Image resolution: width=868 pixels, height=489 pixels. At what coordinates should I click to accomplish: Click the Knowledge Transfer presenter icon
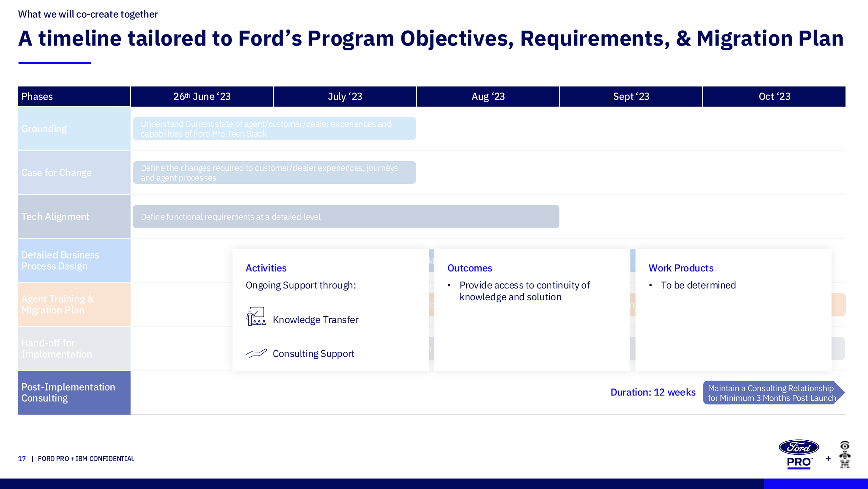pyautogui.click(x=256, y=316)
